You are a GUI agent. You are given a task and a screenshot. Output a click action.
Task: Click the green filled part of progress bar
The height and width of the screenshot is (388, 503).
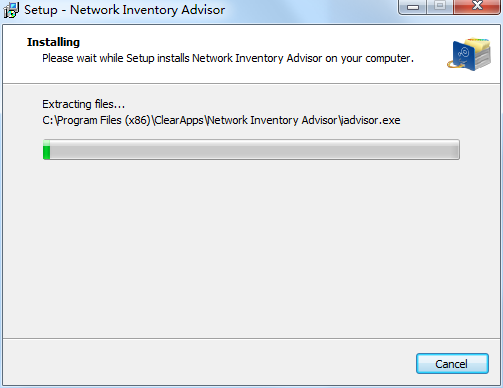(x=46, y=150)
